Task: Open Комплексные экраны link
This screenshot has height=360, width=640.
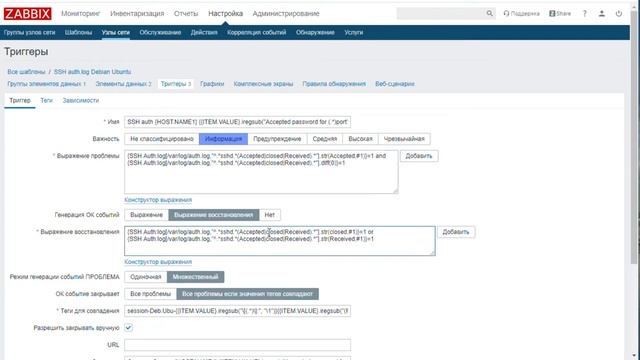Action: click(x=263, y=84)
